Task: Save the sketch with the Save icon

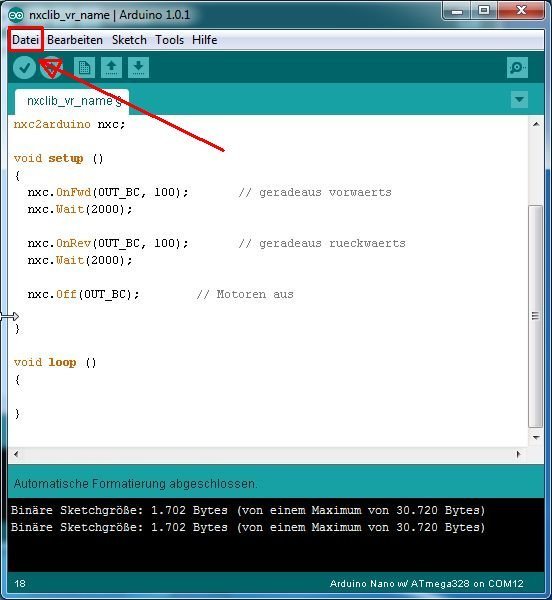Action: (x=138, y=68)
